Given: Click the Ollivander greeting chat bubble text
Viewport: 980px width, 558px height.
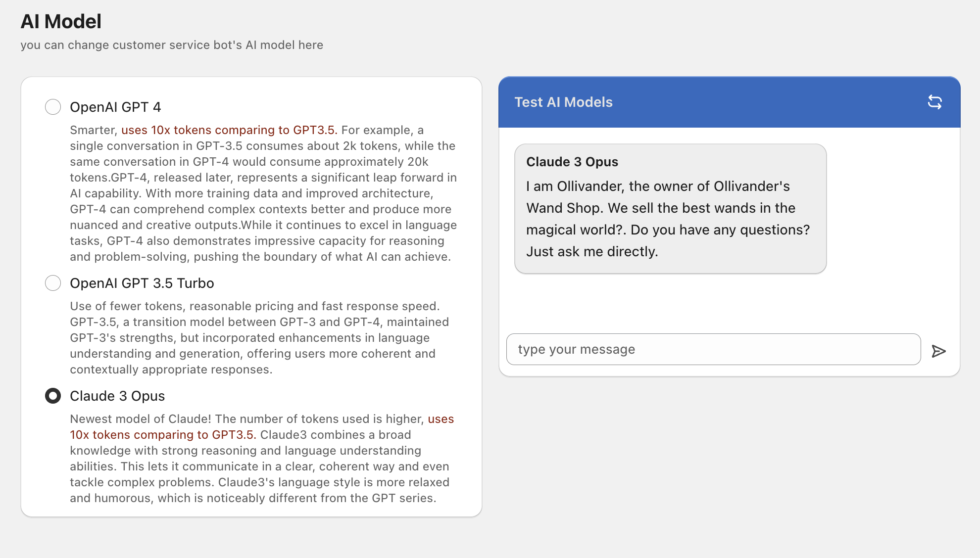Looking at the screenshot, I should 668,219.
